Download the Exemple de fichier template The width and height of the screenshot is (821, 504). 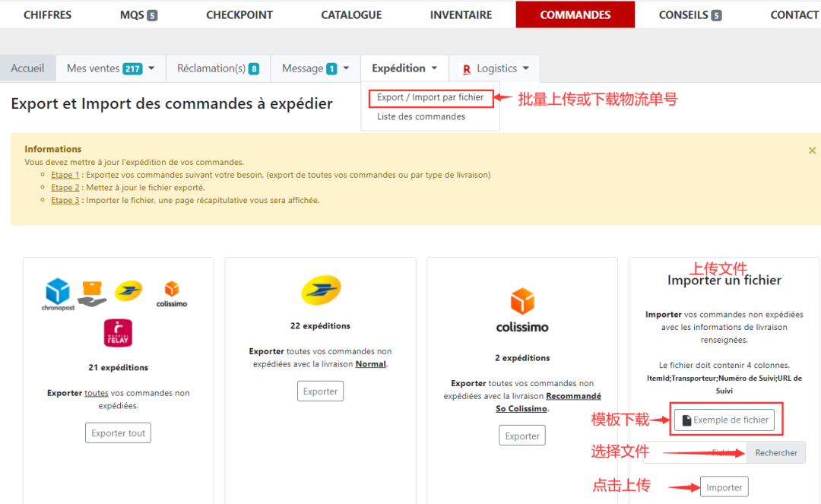pyautogui.click(x=724, y=420)
